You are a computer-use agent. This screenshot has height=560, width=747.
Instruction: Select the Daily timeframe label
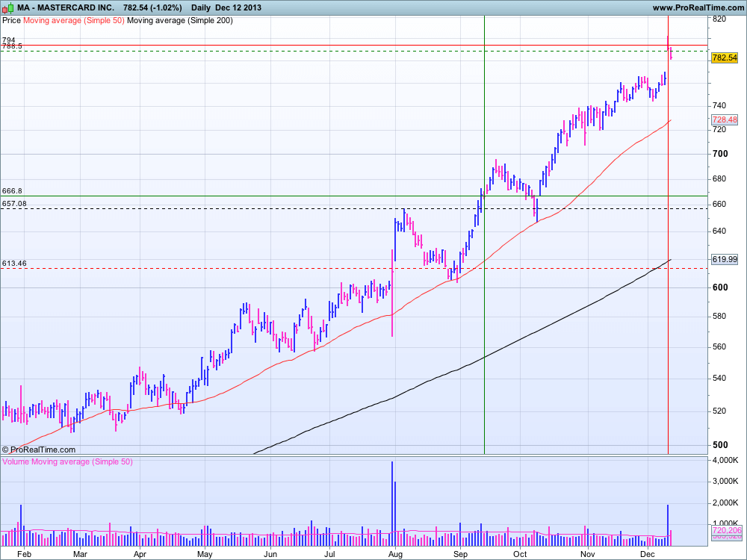[200, 7]
